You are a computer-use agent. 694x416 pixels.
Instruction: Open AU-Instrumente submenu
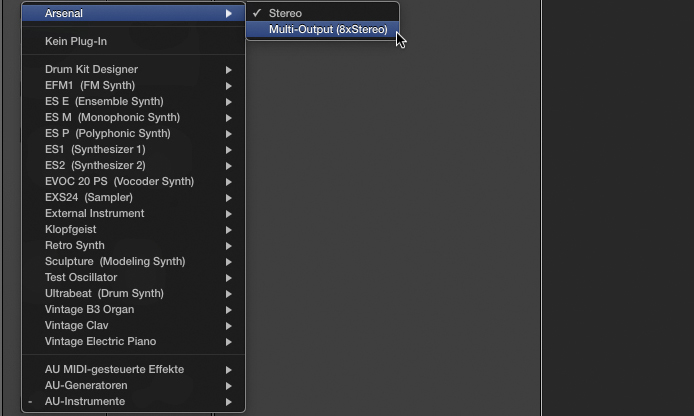[133, 401]
